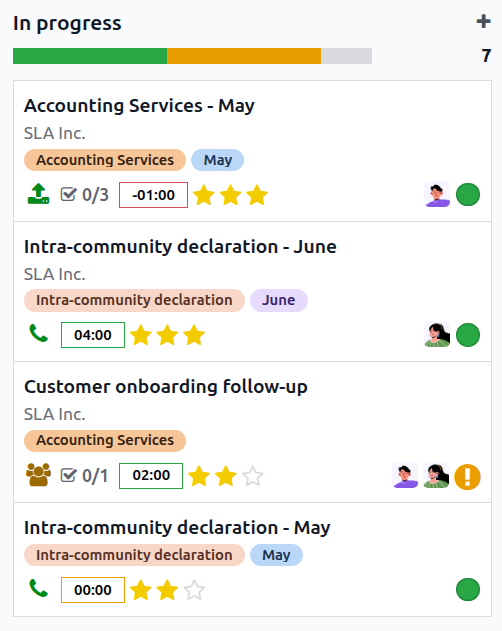Add a new task with the plus icon
Screen dimensions: 502x631
pos(483,21)
